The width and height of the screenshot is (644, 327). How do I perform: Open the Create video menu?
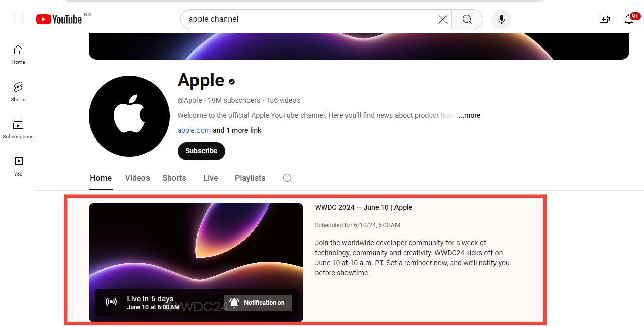605,19
